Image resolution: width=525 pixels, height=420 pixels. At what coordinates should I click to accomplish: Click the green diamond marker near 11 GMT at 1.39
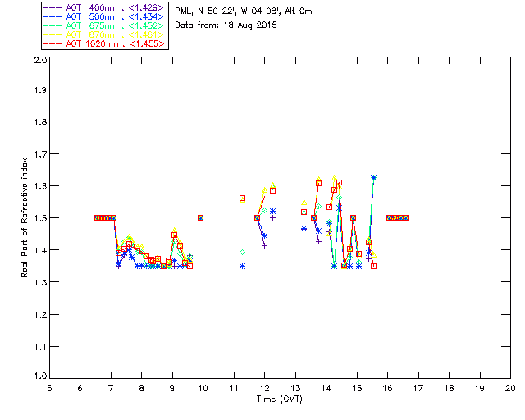coord(243,252)
